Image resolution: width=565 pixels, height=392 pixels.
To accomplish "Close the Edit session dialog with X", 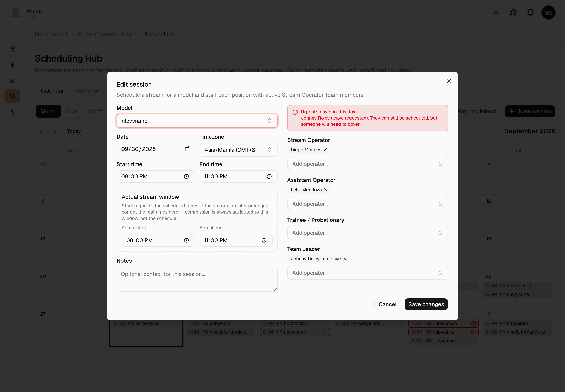I will (449, 81).
